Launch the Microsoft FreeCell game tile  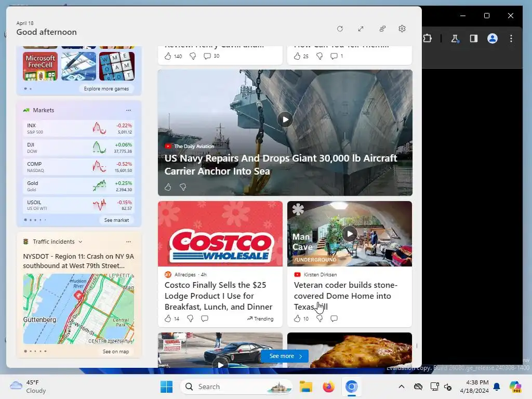[x=40, y=66]
